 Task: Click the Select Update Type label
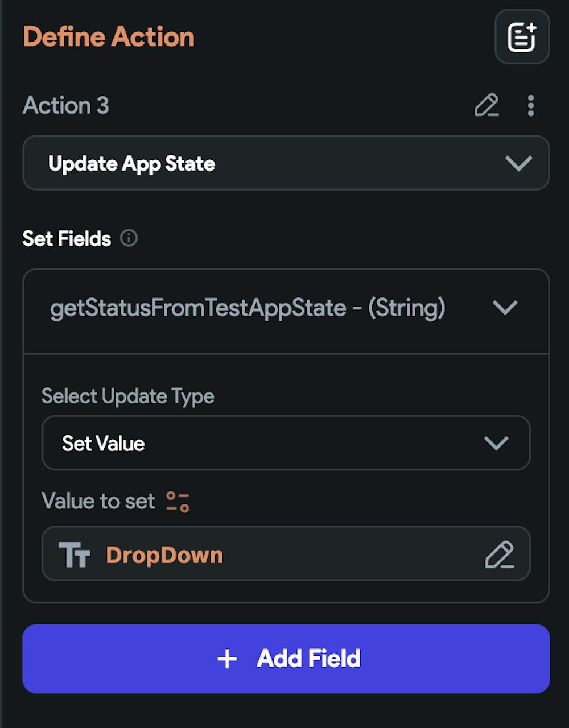(x=128, y=396)
